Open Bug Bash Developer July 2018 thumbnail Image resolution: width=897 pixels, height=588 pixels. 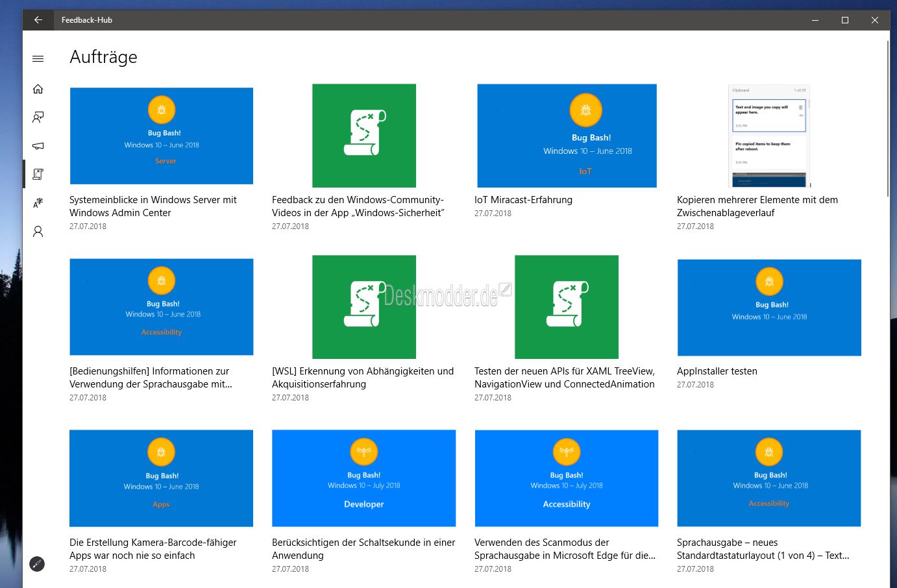(x=364, y=478)
